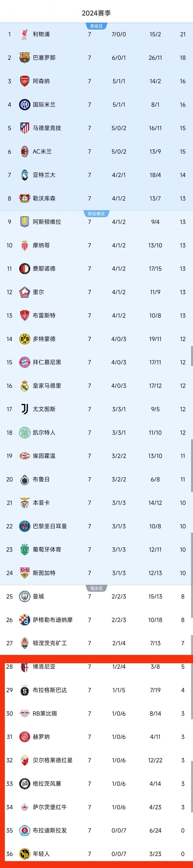Select the Arsenal crest icon

[24, 81]
